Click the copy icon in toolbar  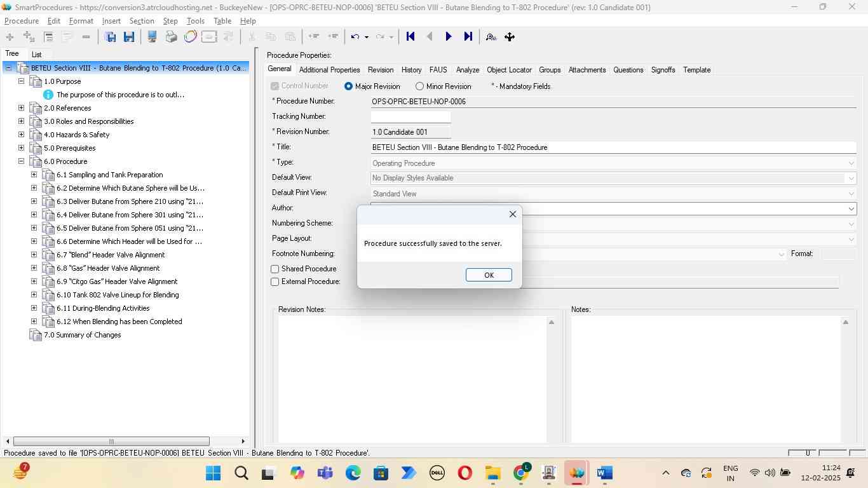coord(271,37)
